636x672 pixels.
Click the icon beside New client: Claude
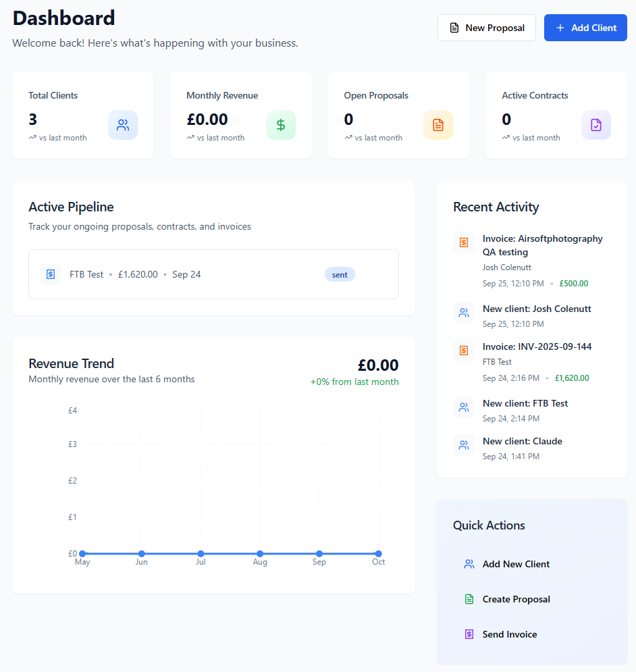(x=464, y=445)
